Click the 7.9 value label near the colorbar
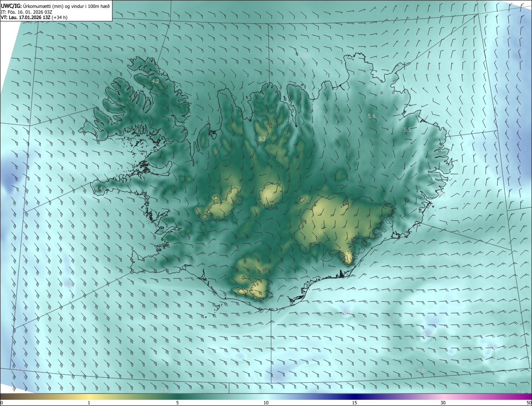Viewport: 532px width, 406px height. [164, 389]
